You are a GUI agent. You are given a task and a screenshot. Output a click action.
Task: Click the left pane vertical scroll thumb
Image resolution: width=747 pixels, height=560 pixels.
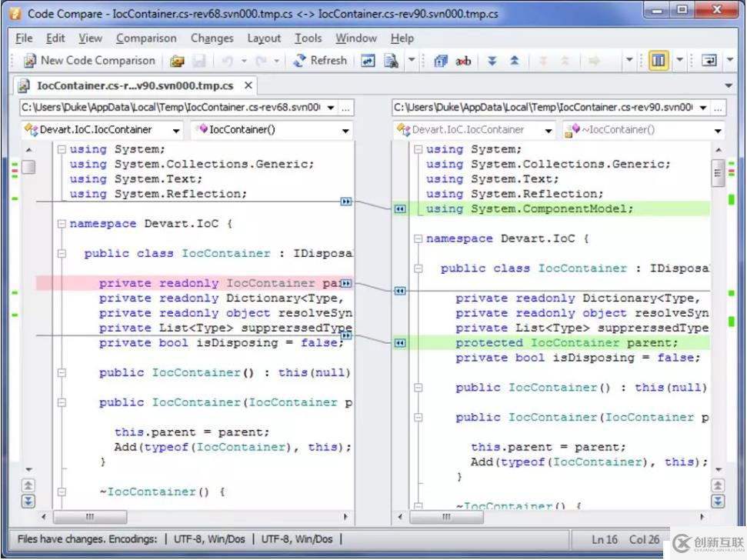(28, 167)
